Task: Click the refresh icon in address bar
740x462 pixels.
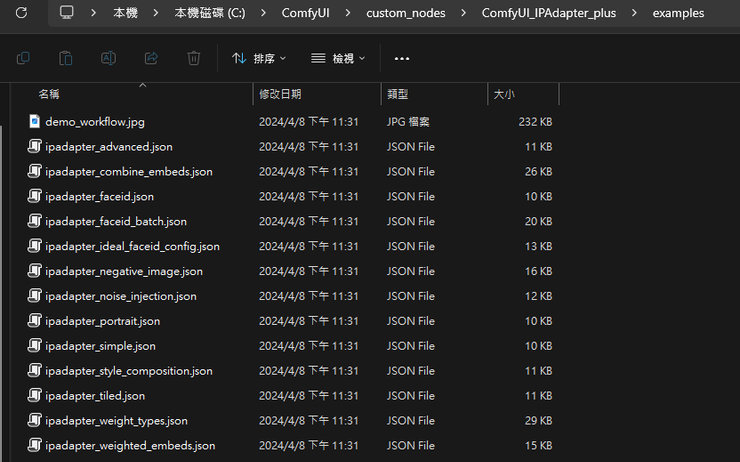Action: (x=21, y=13)
